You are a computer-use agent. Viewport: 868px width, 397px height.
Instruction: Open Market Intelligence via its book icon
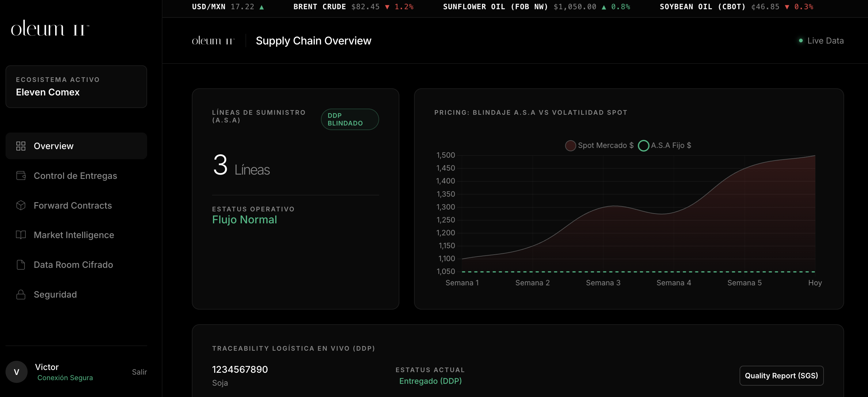pyautogui.click(x=21, y=235)
